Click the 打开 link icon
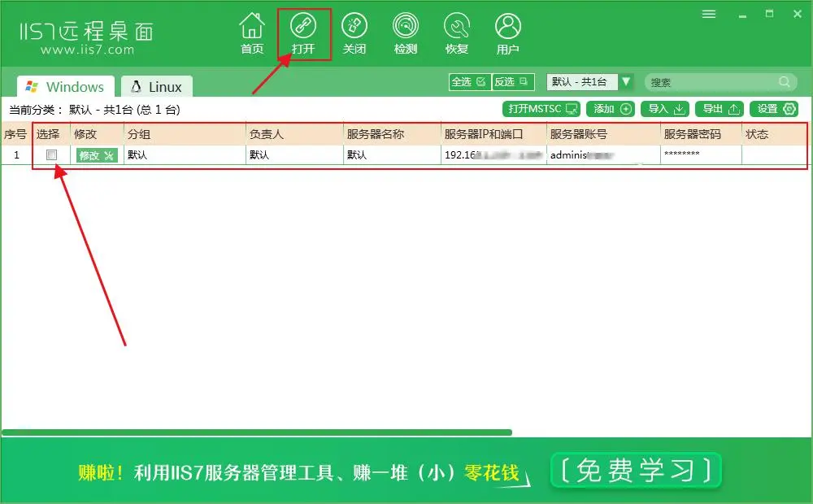The width and height of the screenshot is (813, 504). (303, 33)
